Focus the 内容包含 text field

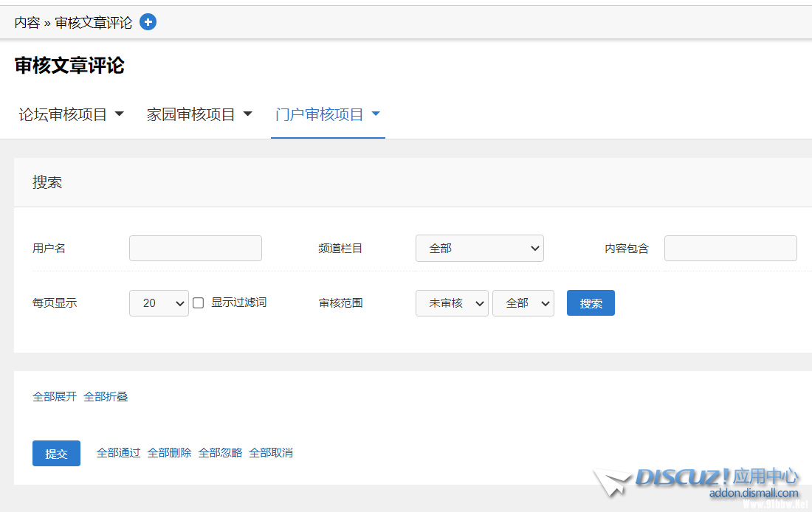tap(730, 249)
